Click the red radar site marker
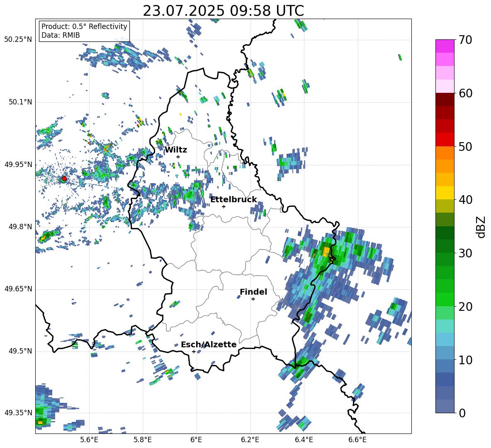491x448 pixels. point(64,179)
